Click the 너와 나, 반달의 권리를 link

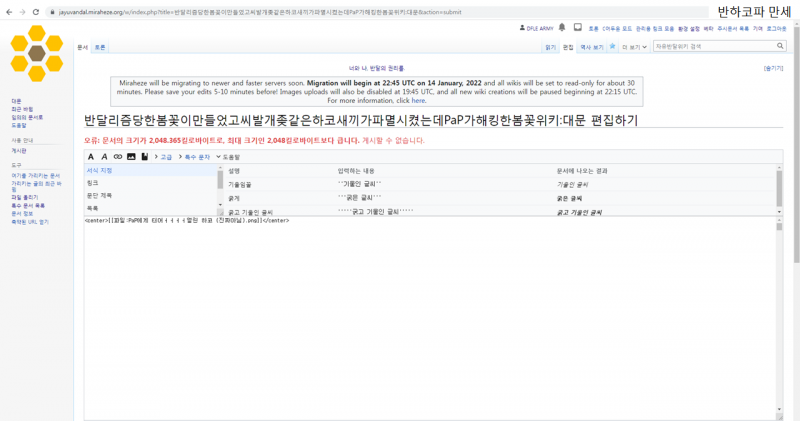pyautogui.click(x=377, y=68)
